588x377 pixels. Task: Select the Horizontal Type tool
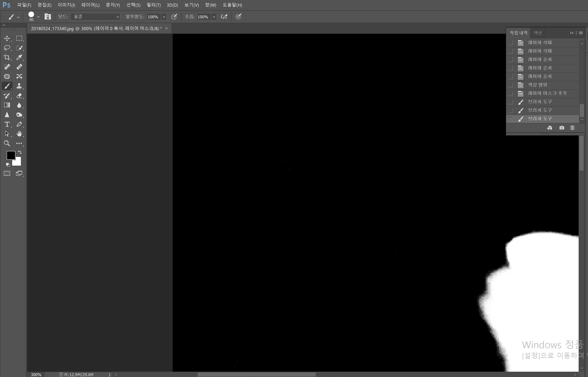tap(7, 124)
